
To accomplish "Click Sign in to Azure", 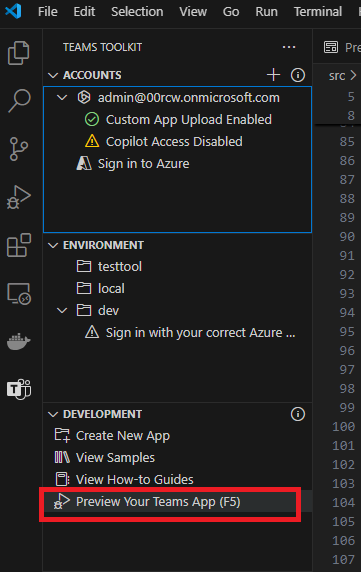I will [x=143, y=164].
